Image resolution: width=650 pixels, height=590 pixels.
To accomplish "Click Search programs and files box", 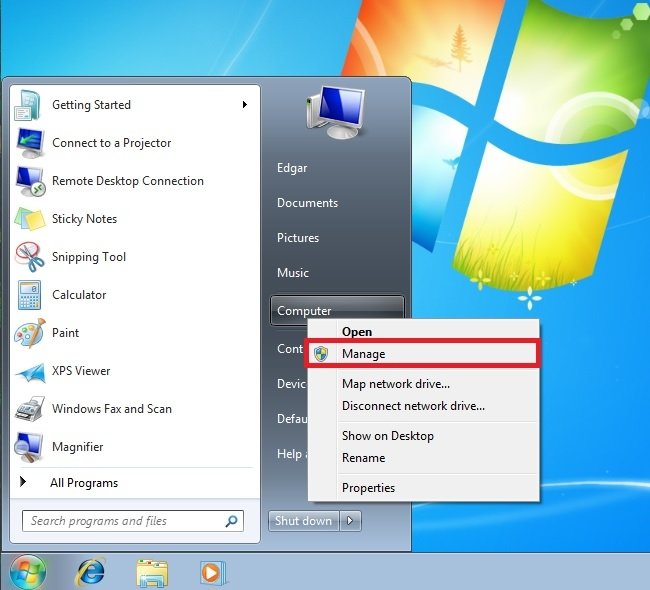I will pyautogui.click(x=133, y=521).
